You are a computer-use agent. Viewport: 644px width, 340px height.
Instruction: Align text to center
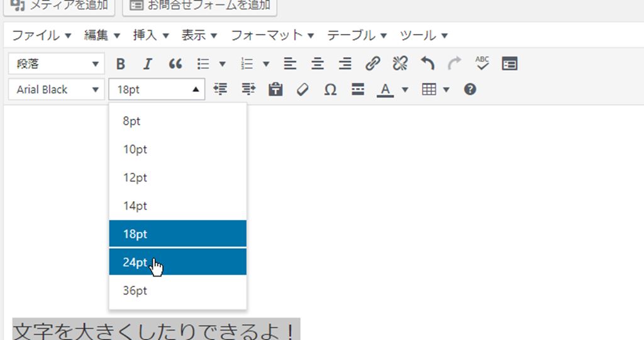point(318,63)
